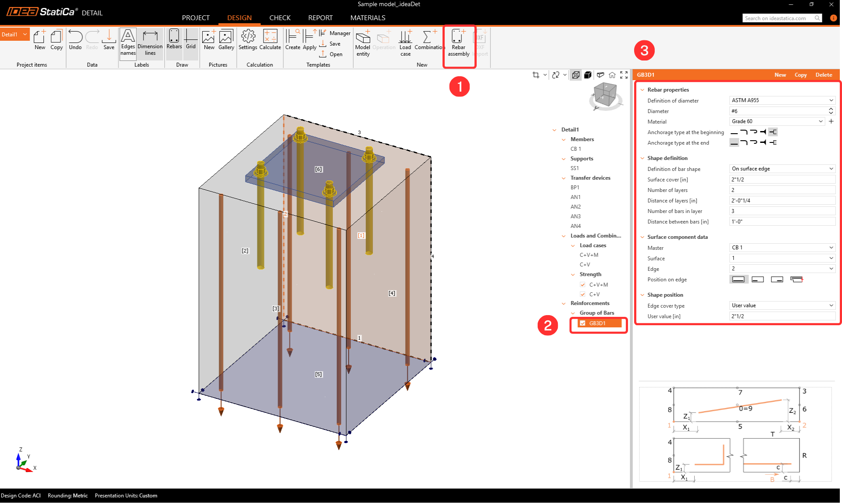
Task: Click the home view icon
Action: pos(612,75)
